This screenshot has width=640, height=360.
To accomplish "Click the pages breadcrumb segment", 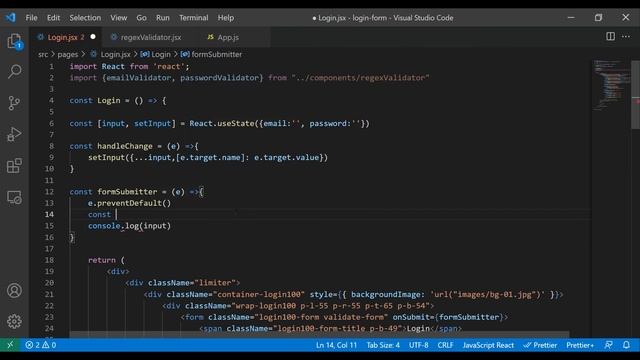I will [67, 54].
